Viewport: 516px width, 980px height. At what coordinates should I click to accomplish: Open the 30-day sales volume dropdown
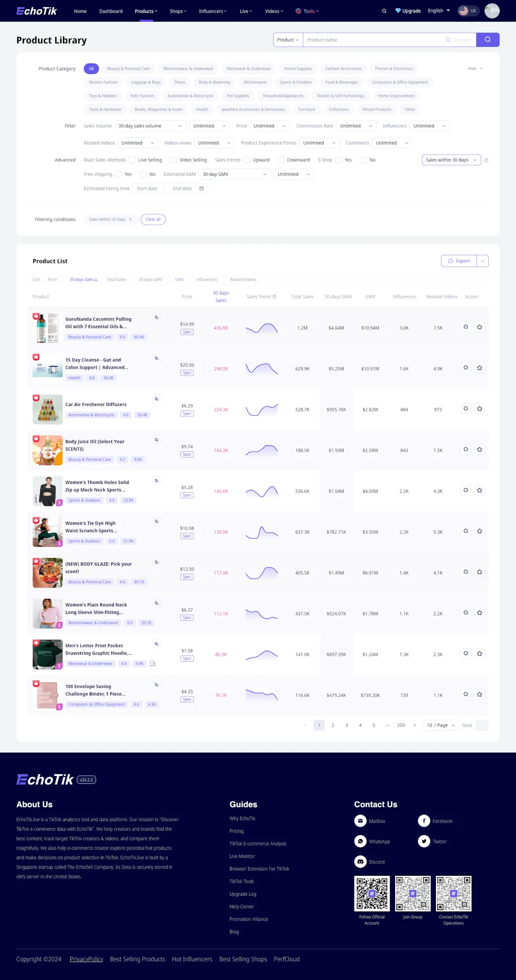tap(150, 126)
